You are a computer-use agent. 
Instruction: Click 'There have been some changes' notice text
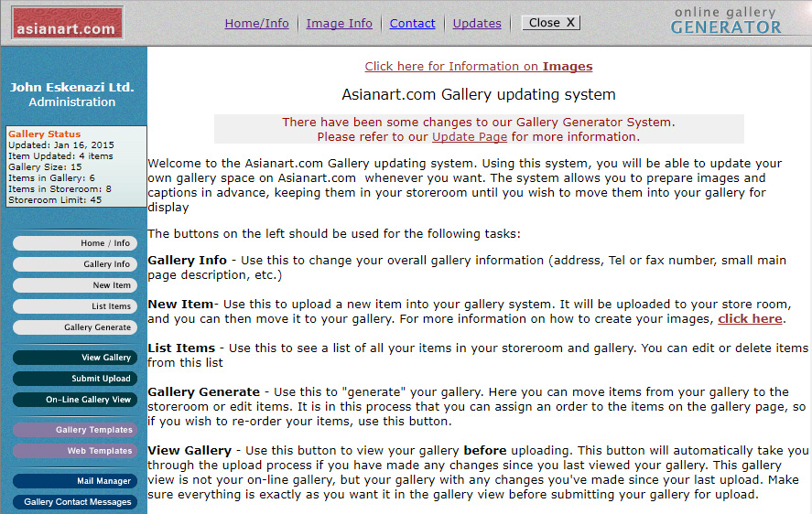[479, 123]
